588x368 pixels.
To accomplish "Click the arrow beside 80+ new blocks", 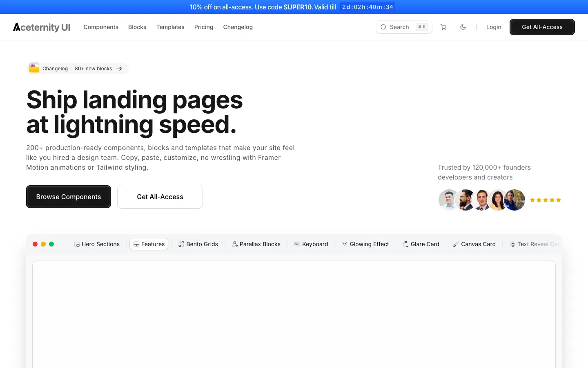I will coord(119,69).
